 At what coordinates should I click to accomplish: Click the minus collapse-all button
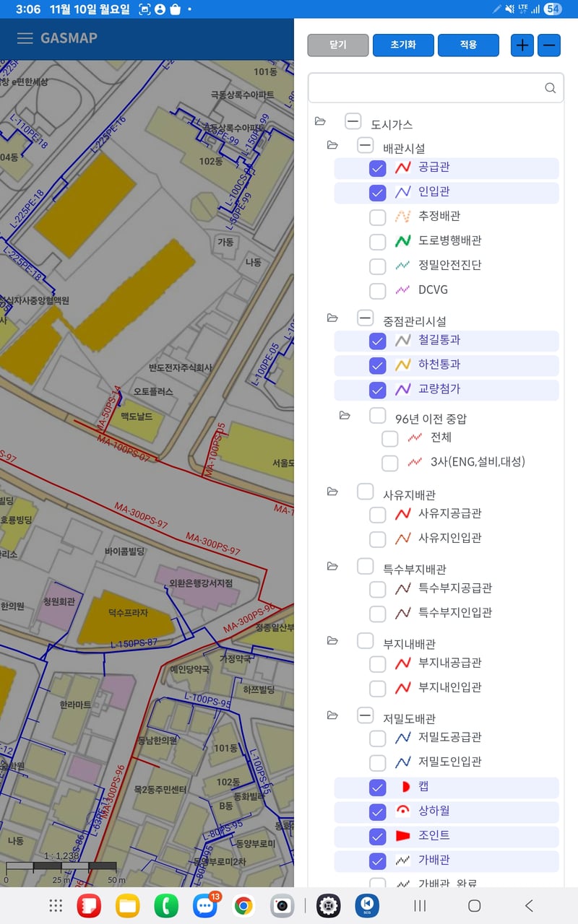(x=549, y=45)
